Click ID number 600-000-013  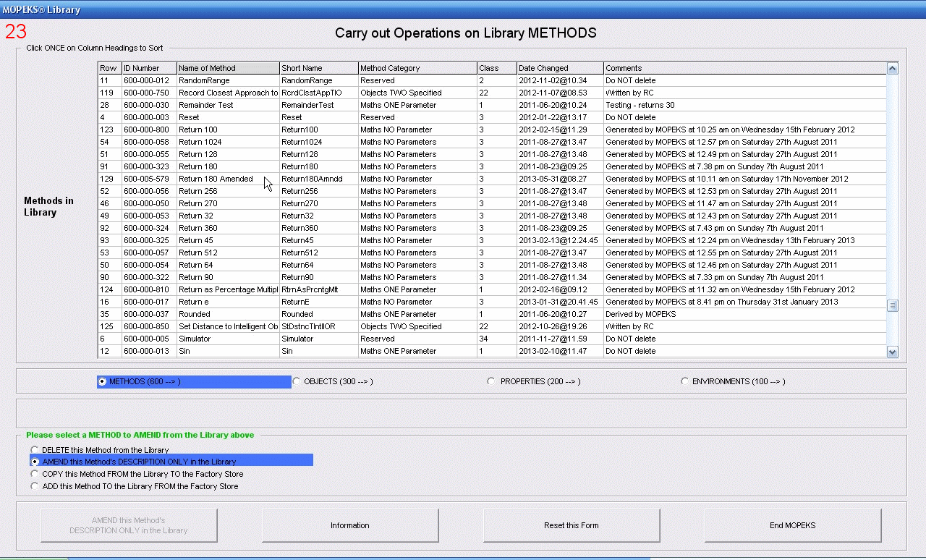[146, 351]
